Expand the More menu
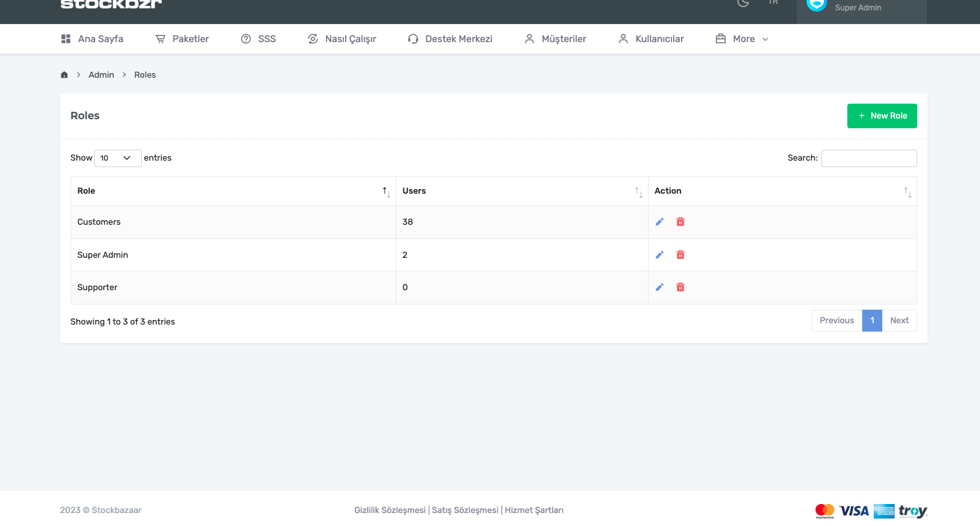 click(x=742, y=39)
